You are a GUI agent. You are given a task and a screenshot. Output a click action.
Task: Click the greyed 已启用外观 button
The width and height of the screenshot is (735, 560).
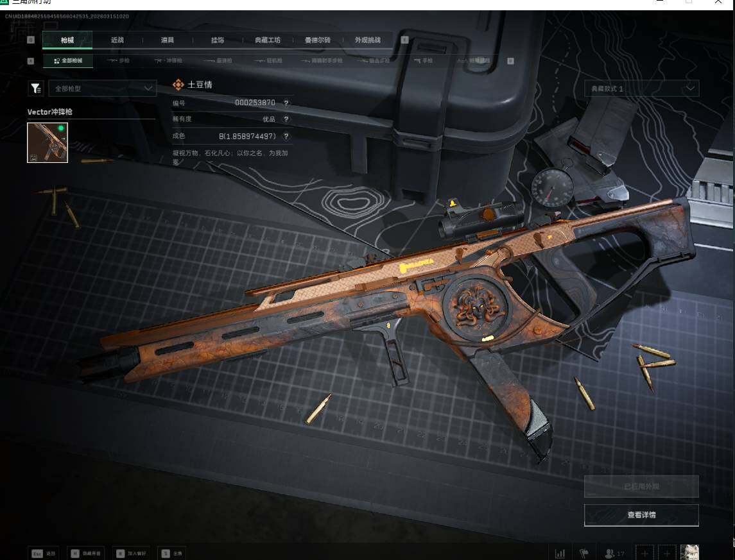click(641, 486)
